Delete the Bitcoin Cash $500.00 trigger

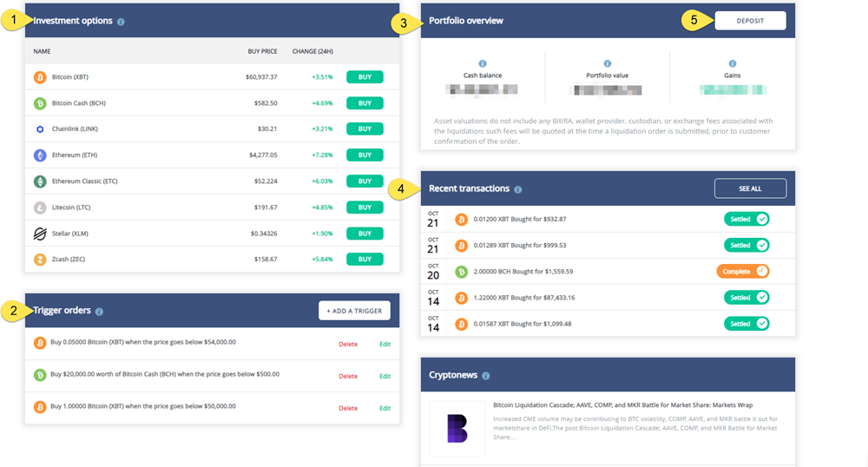pos(348,376)
